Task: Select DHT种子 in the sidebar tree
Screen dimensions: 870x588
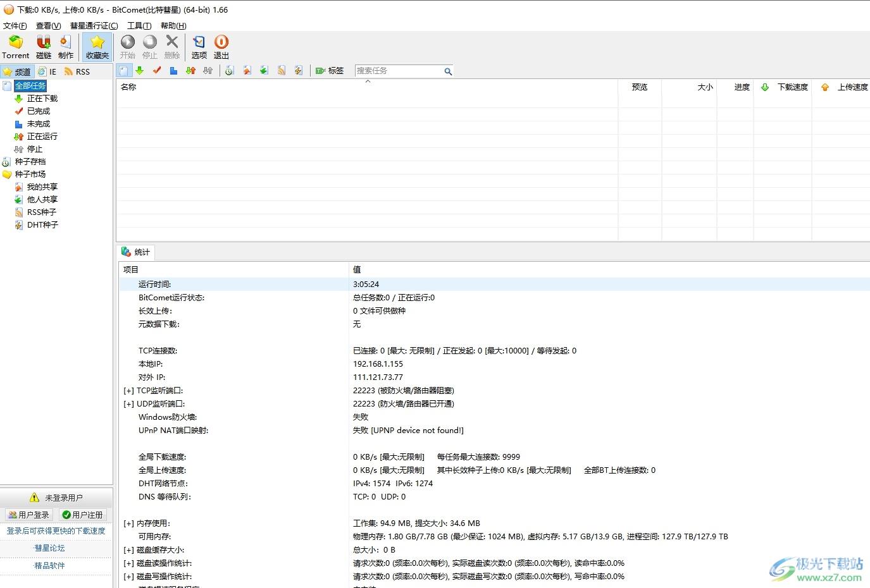Action: click(42, 225)
